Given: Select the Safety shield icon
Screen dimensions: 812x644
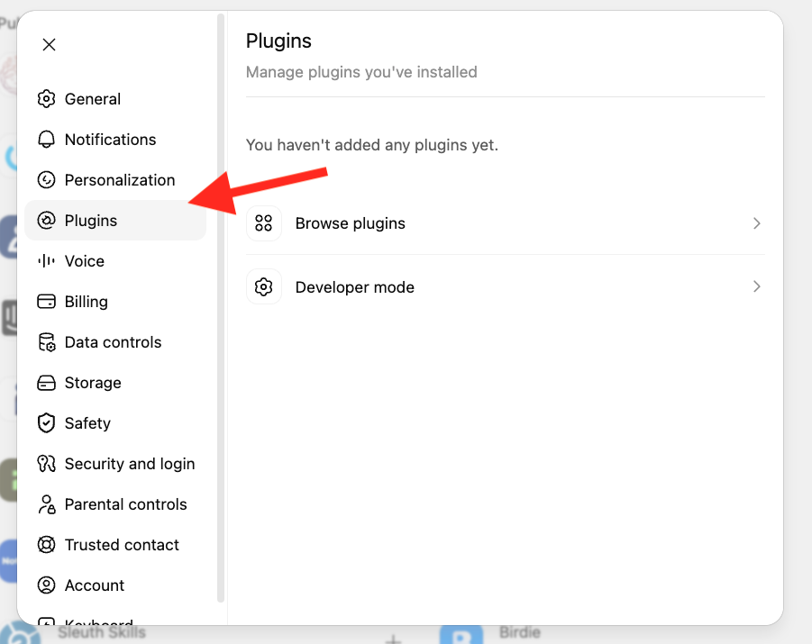Looking at the screenshot, I should 46,423.
